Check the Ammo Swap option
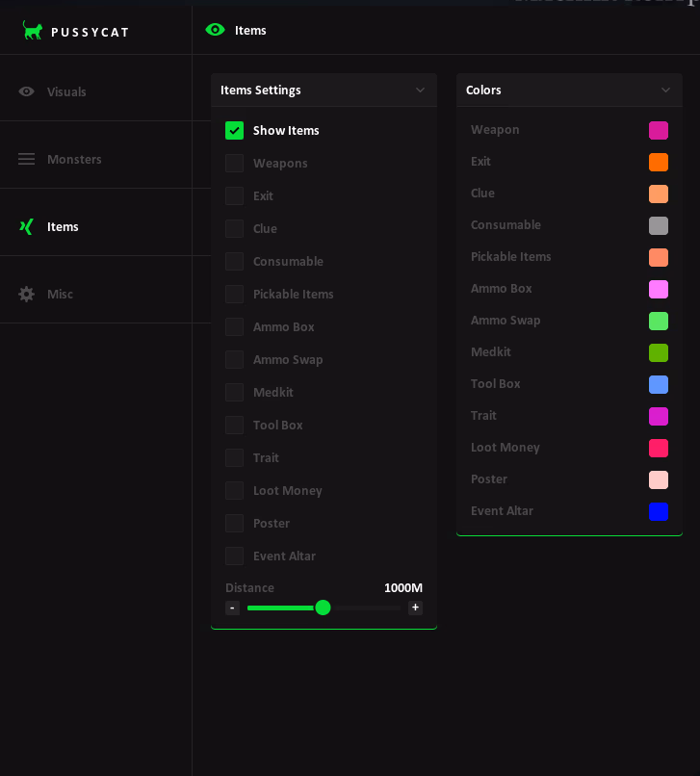The image size is (700, 776). coord(234,360)
